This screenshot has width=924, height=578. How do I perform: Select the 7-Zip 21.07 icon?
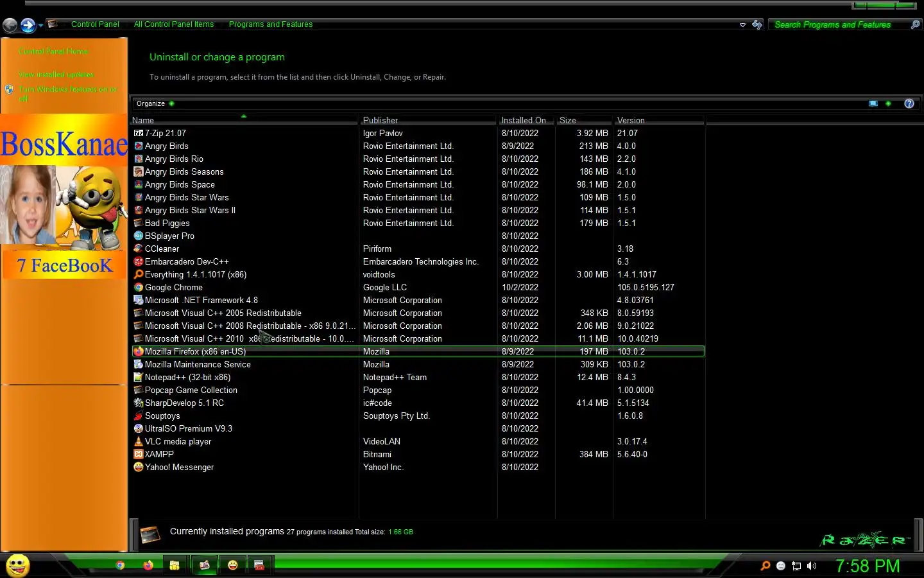138,133
